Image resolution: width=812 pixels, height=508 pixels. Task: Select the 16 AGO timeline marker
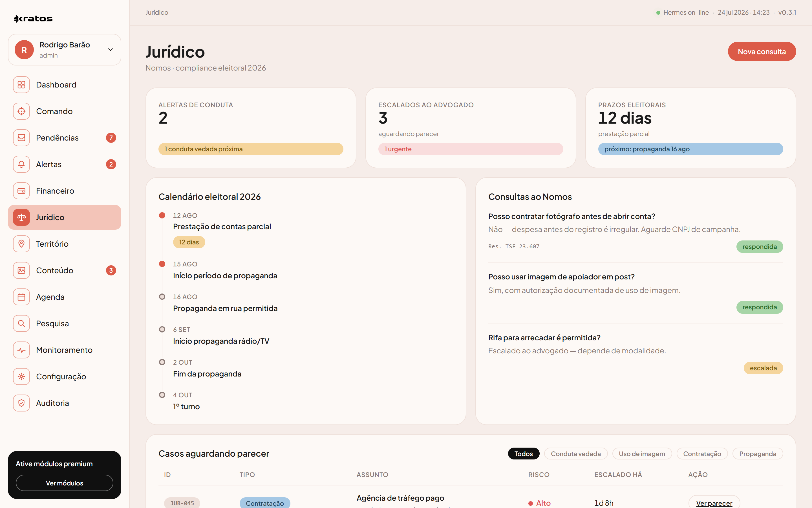pyautogui.click(x=162, y=297)
